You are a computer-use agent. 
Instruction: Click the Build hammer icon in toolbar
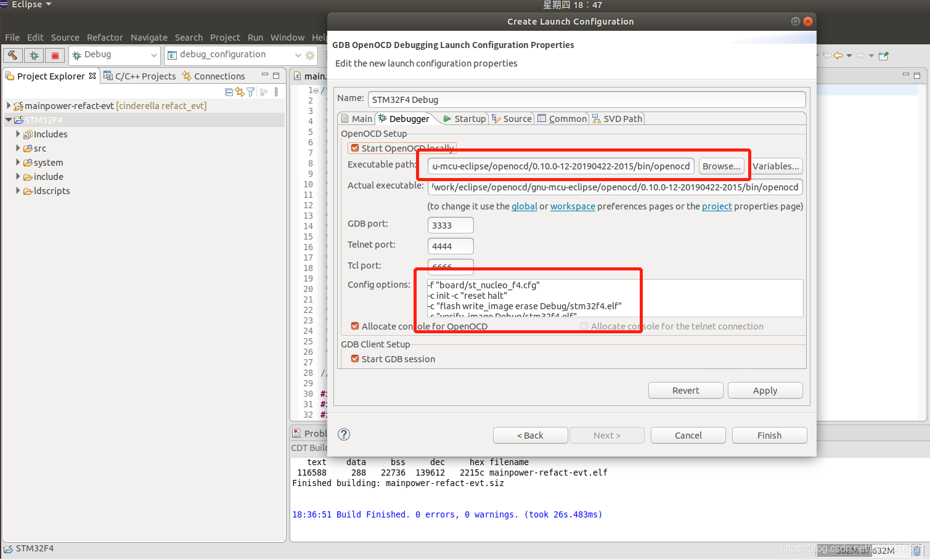click(x=12, y=55)
